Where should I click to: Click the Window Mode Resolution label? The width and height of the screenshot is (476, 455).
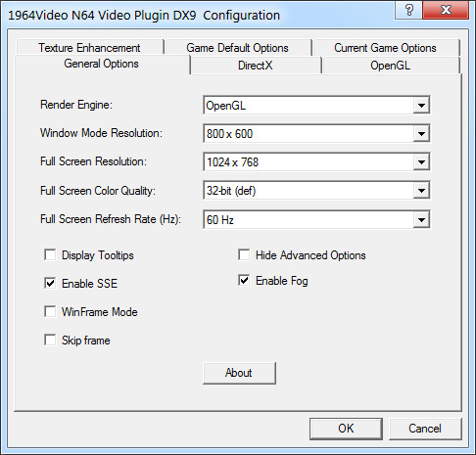101,133
